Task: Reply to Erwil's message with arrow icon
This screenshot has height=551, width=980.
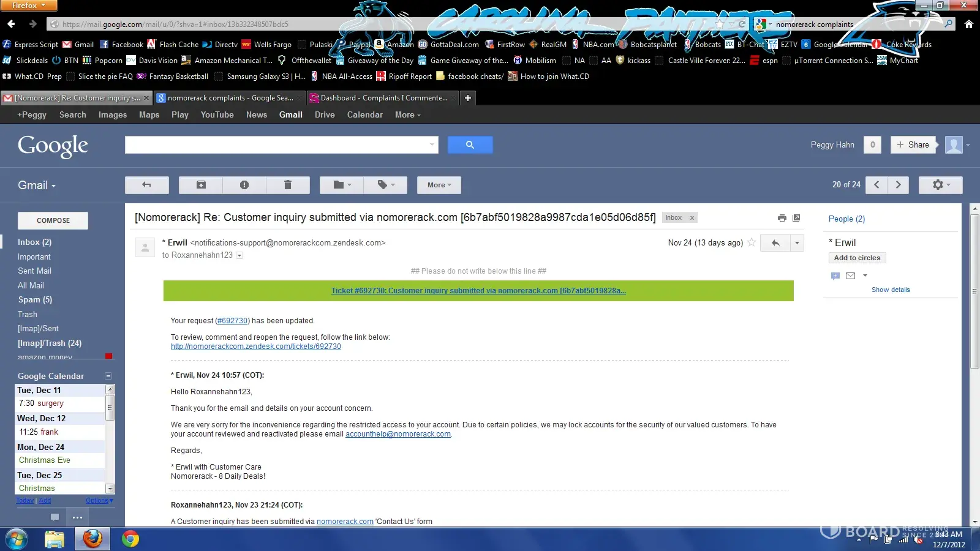Action: tap(775, 243)
